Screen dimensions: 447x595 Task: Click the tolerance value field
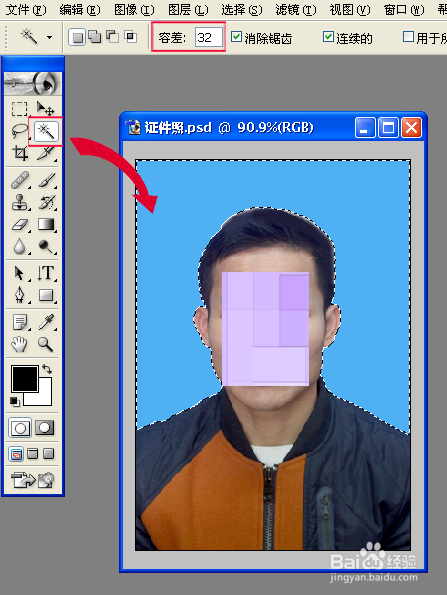pos(209,37)
